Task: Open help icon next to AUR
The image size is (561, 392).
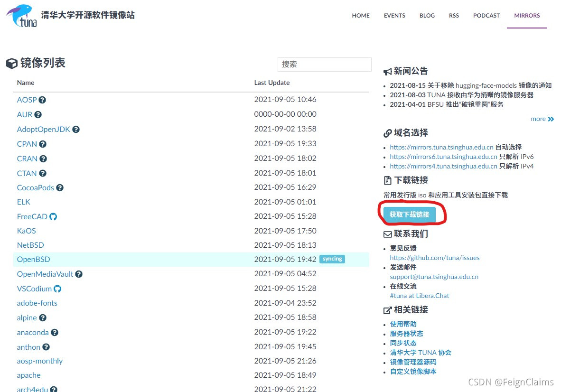Action: click(x=38, y=115)
